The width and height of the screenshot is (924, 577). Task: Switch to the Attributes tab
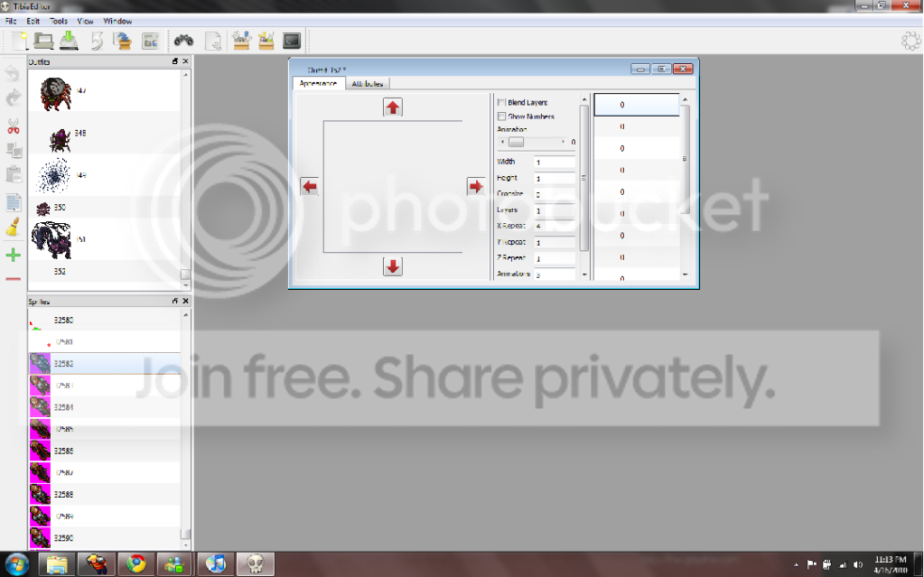(x=367, y=84)
